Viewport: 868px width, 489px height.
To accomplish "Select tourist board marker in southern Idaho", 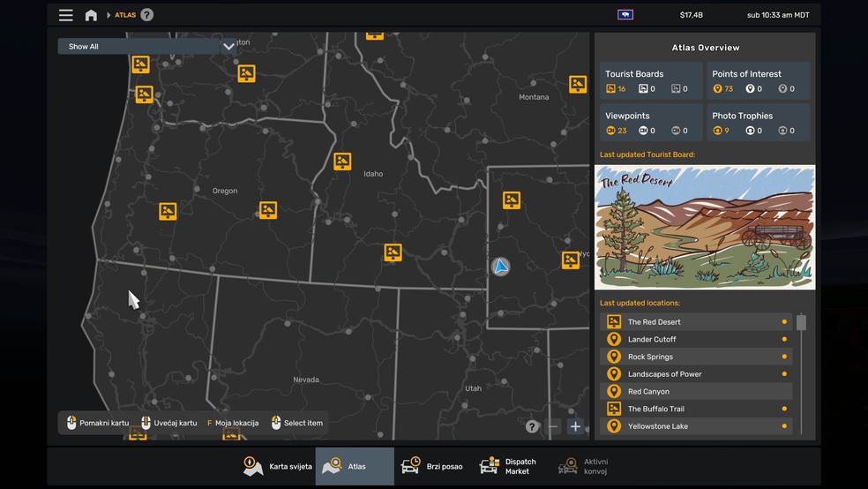I will (x=393, y=252).
